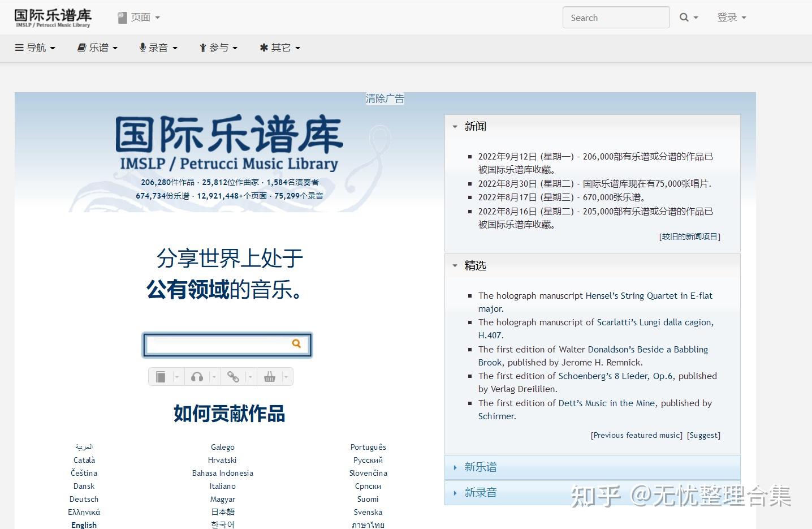The image size is (812, 529).
Task: Switch language to Italiano
Action: click(223, 486)
